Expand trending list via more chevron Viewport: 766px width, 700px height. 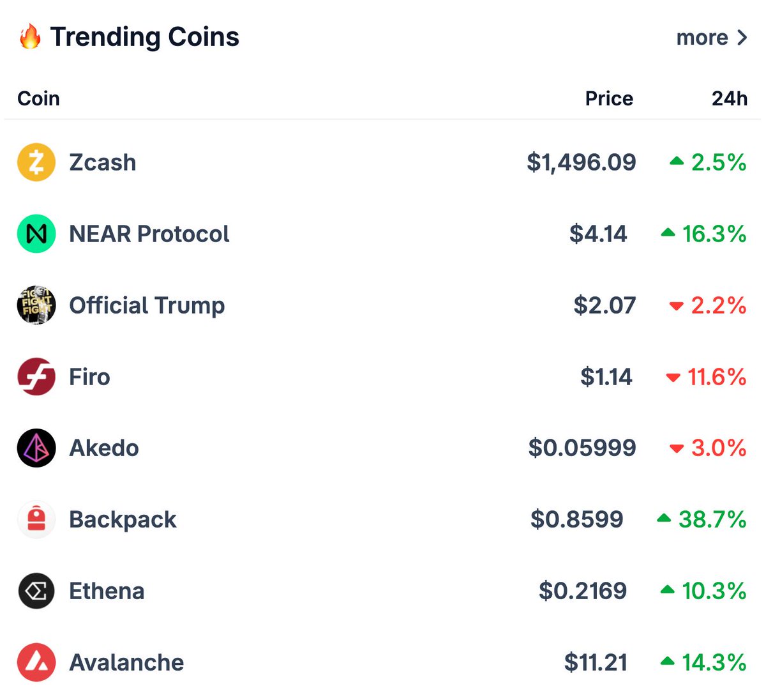click(x=742, y=38)
